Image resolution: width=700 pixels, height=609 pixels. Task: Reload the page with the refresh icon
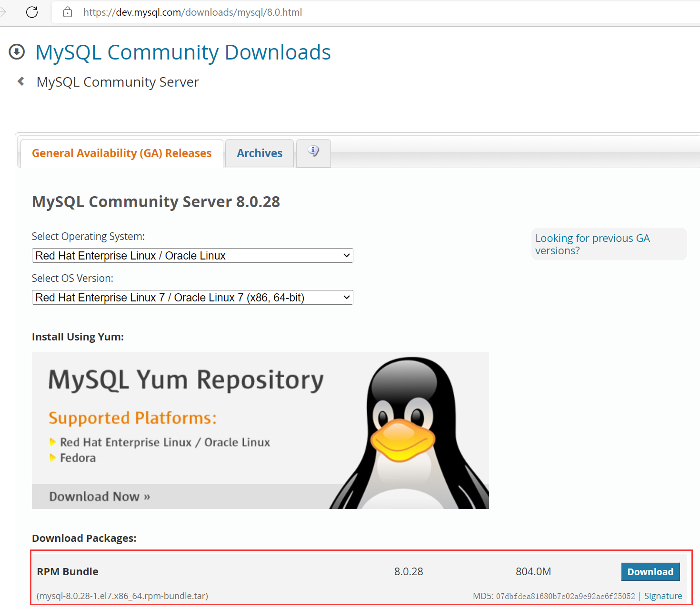click(32, 12)
